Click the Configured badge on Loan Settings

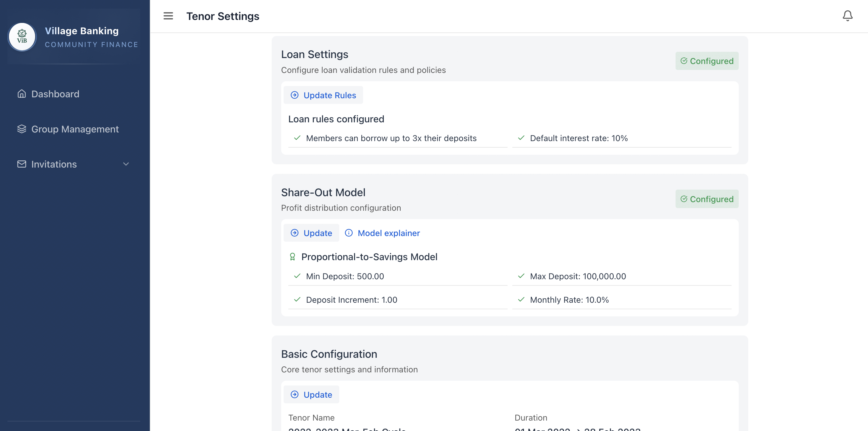(707, 61)
